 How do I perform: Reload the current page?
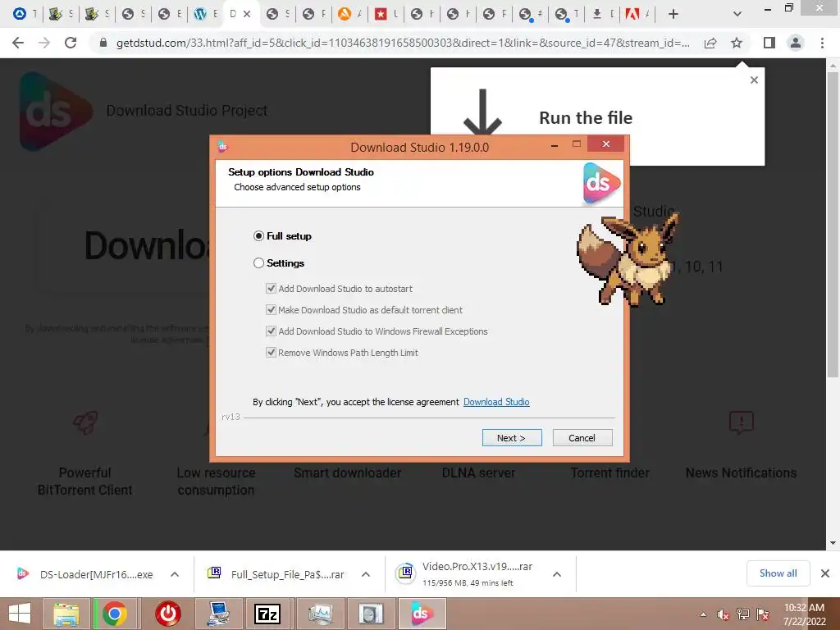(x=71, y=43)
